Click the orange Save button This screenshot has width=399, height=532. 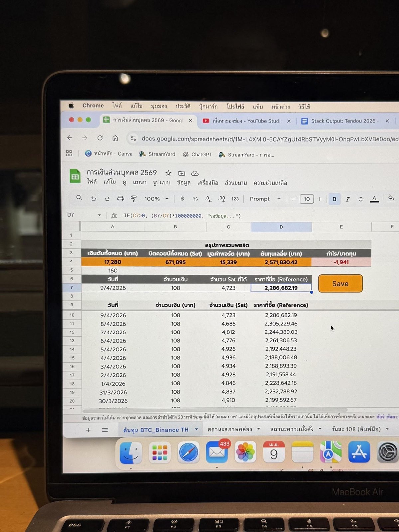[x=340, y=284]
